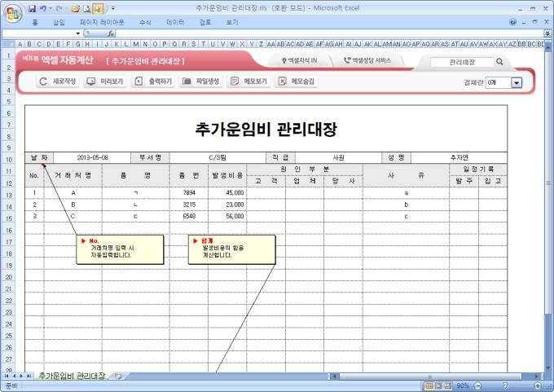Screen dimensions: 554x392
Task: Click the 90% zoom level
Action: 463,385
